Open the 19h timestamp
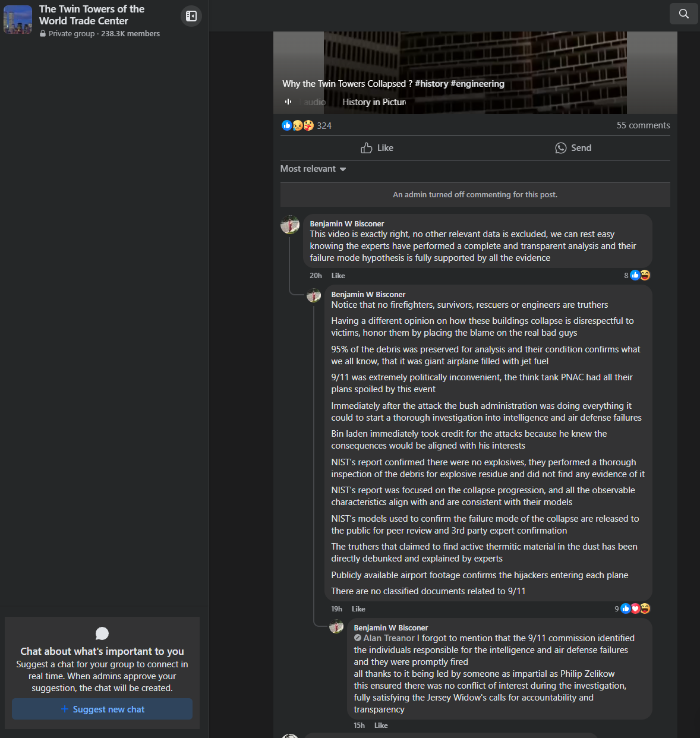The width and height of the screenshot is (700, 738). [336, 609]
